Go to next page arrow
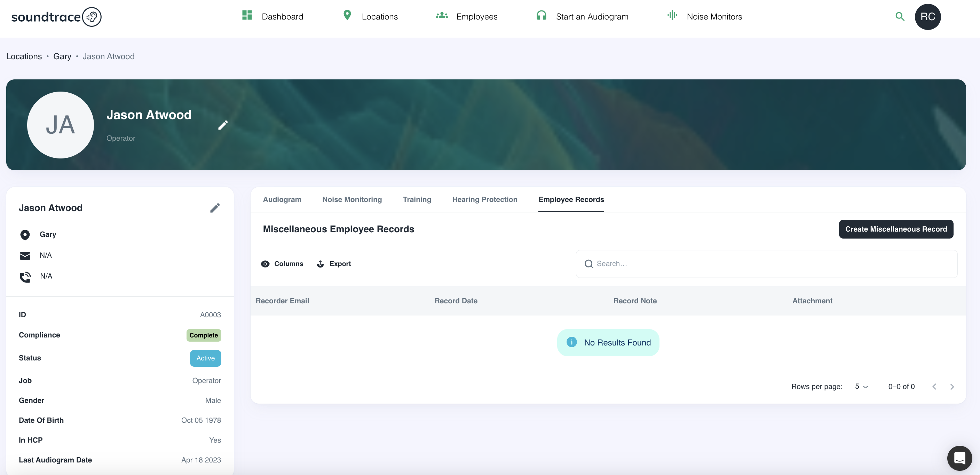980x475 pixels. [x=952, y=386]
